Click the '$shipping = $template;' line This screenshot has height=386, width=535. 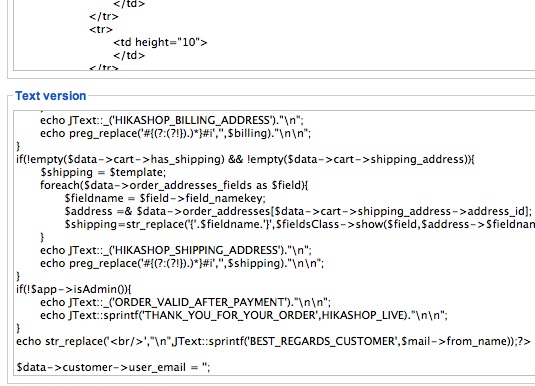click(x=103, y=172)
